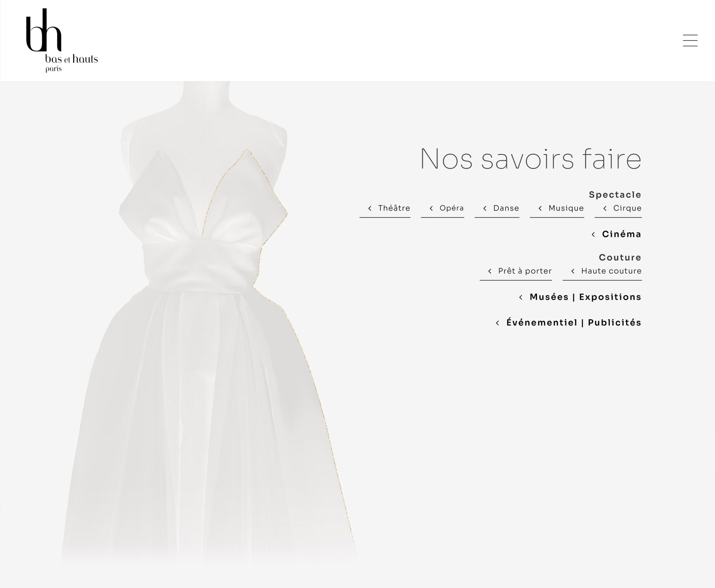Select the Danse text link
Screen dimensions: 715x588
pyautogui.click(x=506, y=208)
